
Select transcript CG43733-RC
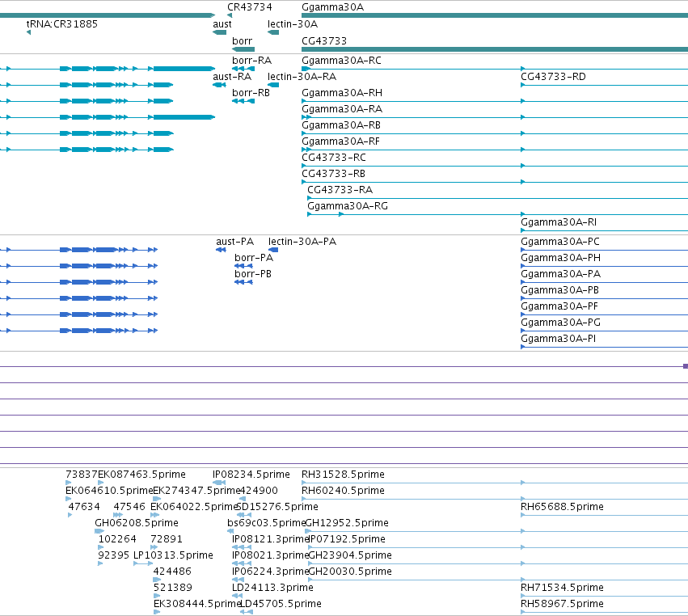pos(333,157)
